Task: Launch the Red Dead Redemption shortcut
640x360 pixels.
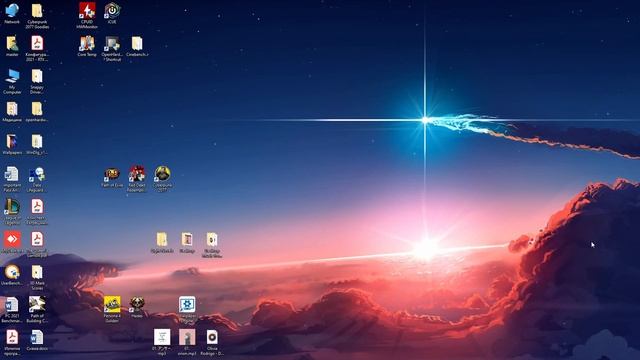Action: pos(137,179)
